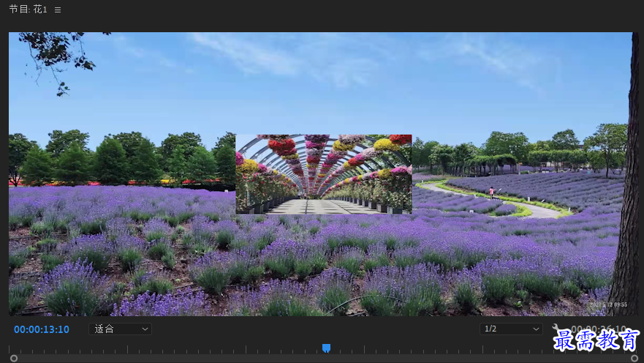The width and height of the screenshot is (644, 363).
Task: Open the Program panel menu icon
Action: click(x=58, y=10)
